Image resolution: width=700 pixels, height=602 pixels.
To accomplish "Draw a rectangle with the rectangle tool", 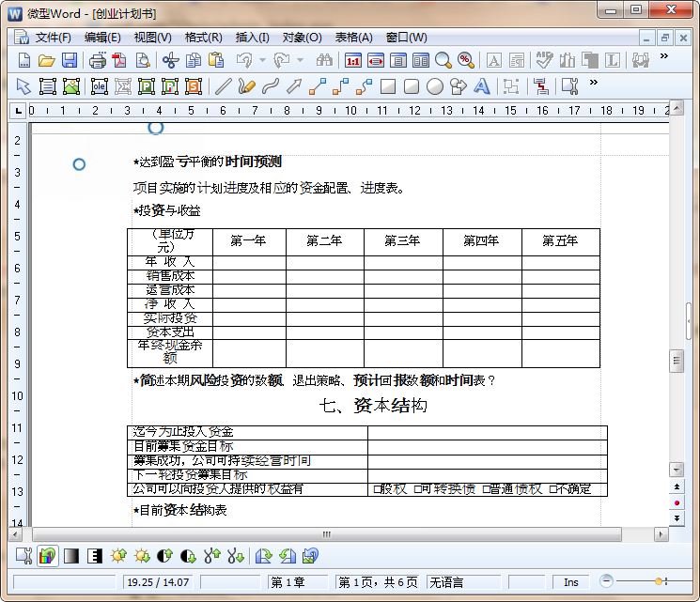I will click(388, 86).
